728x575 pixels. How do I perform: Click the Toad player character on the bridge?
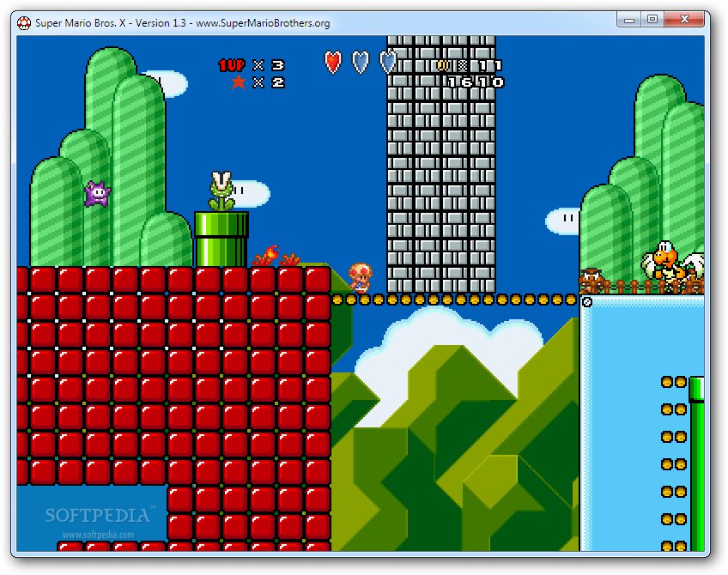click(x=361, y=278)
